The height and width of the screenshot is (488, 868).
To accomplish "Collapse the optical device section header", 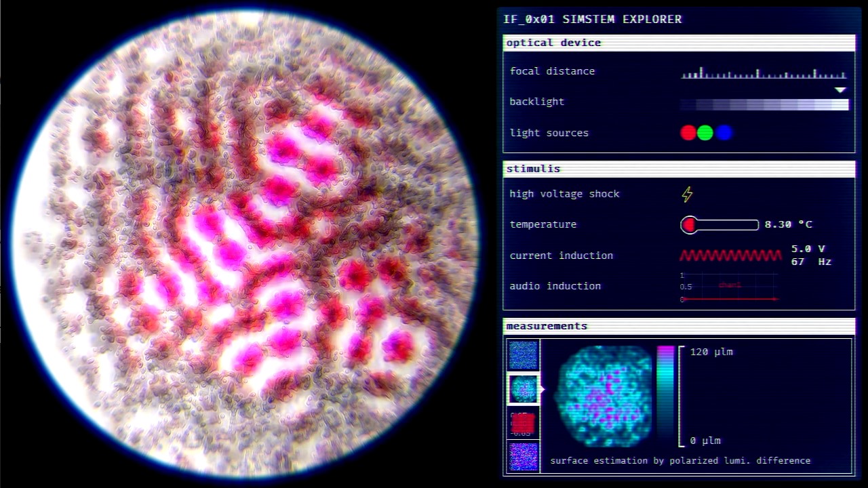I will [x=678, y=43].
